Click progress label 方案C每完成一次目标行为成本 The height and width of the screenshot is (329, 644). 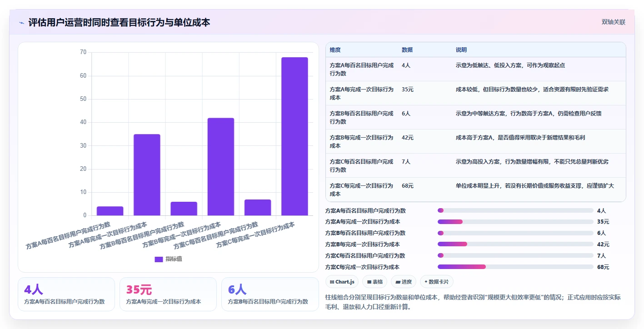click(363, 267)
